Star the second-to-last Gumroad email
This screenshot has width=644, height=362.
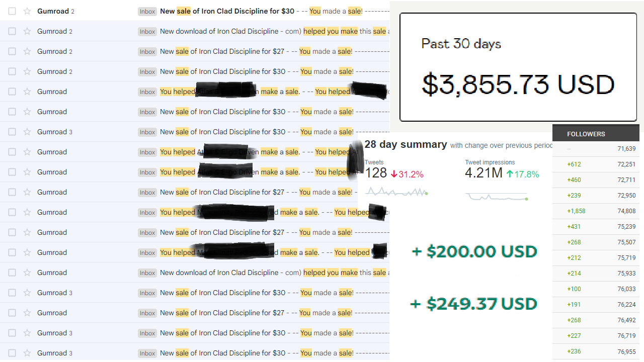(x=27, y=333)
